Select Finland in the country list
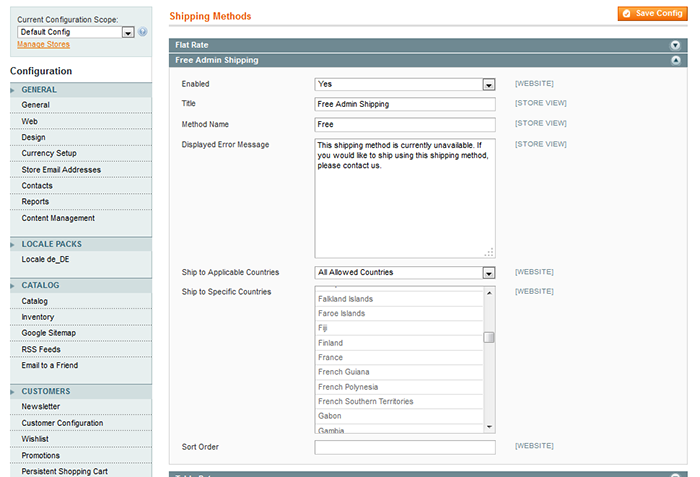Image resolution: width=700 pixels, height=477 pixels. [x=399, y=343]
